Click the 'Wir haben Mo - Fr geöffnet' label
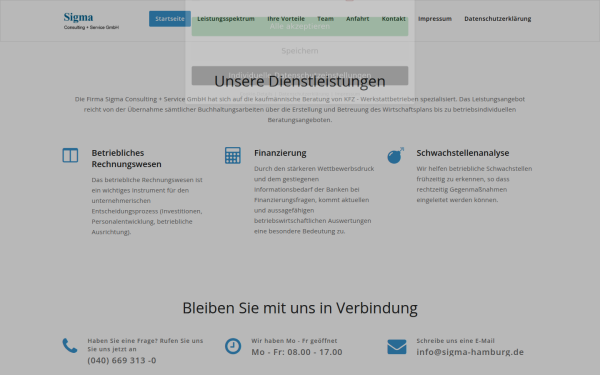Viewport: 600px width, 375px height. click(294, 341)
